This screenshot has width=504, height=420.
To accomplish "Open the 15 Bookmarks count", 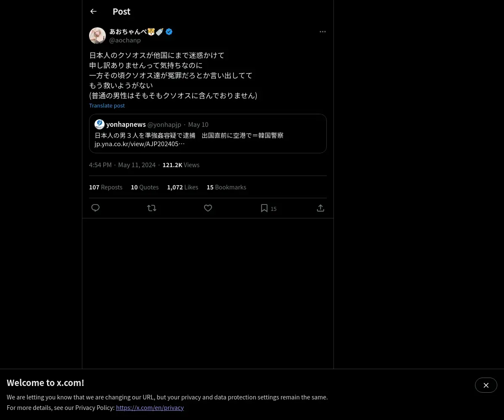I will (x=226, y=187).
